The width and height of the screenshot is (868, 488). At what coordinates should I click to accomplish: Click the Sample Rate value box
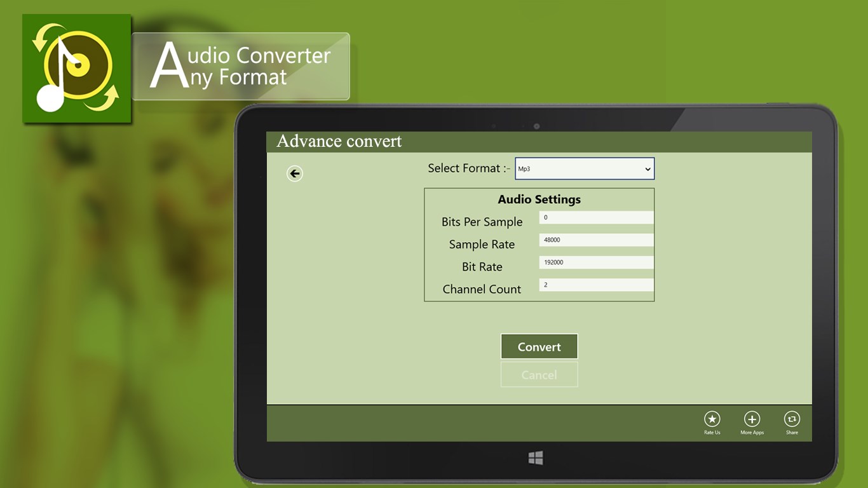pyautogui.click(x=595, y=240)
